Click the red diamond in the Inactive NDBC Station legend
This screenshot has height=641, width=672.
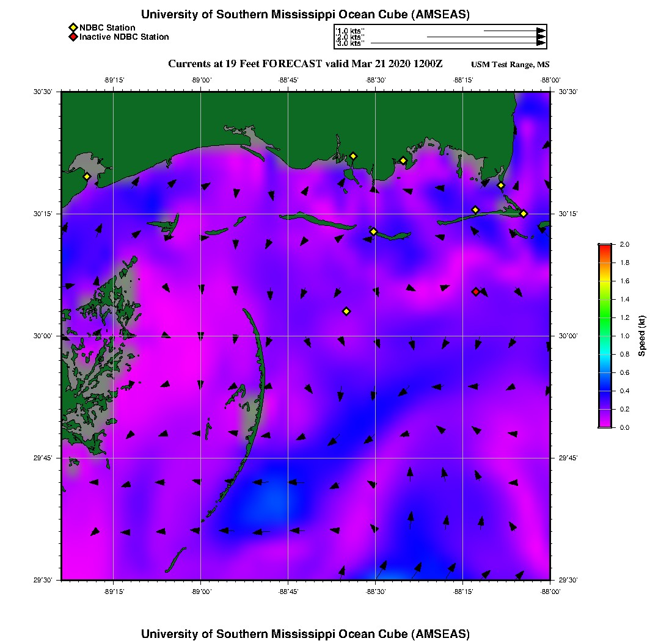[x=73, y=37]
